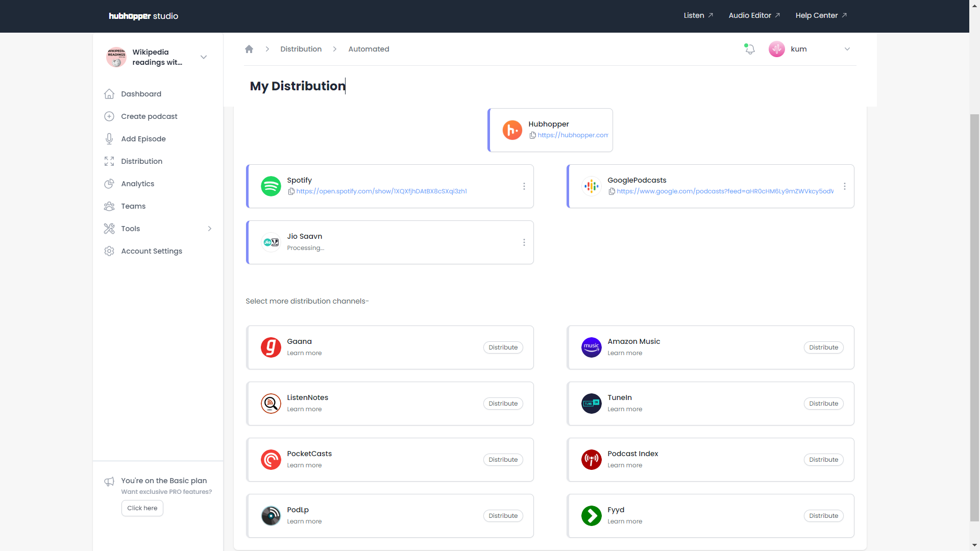The height and width of the screenshot is (551, 980).
Task: Select Distribution in the breadcrumb
Action: pyautogui.click(x=301, y=49)
